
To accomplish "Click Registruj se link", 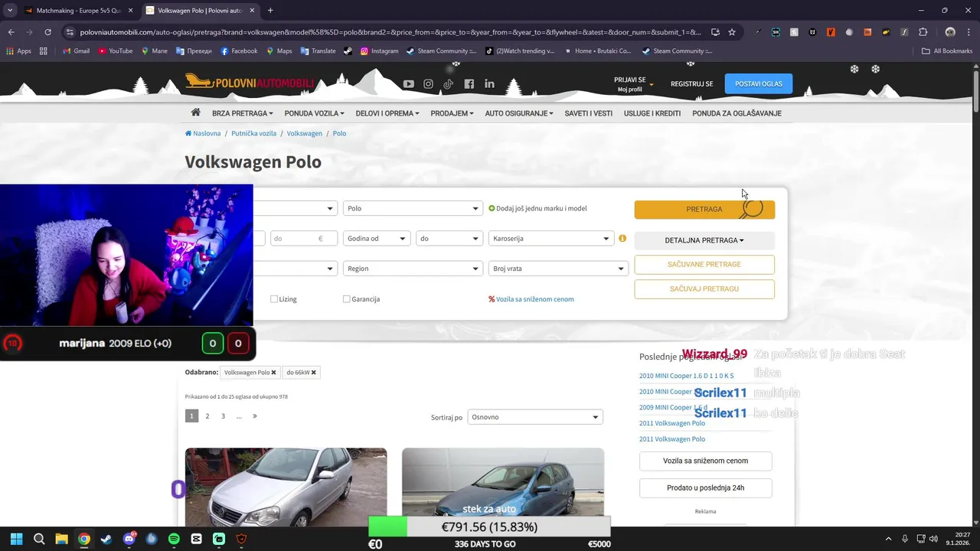I will (691, 84).
